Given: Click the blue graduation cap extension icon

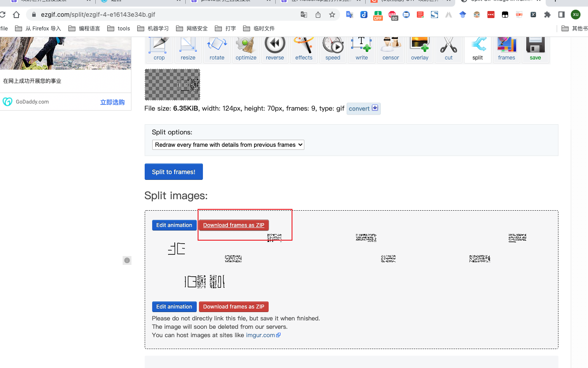Looking at the screenshot, I should point(463,15).
